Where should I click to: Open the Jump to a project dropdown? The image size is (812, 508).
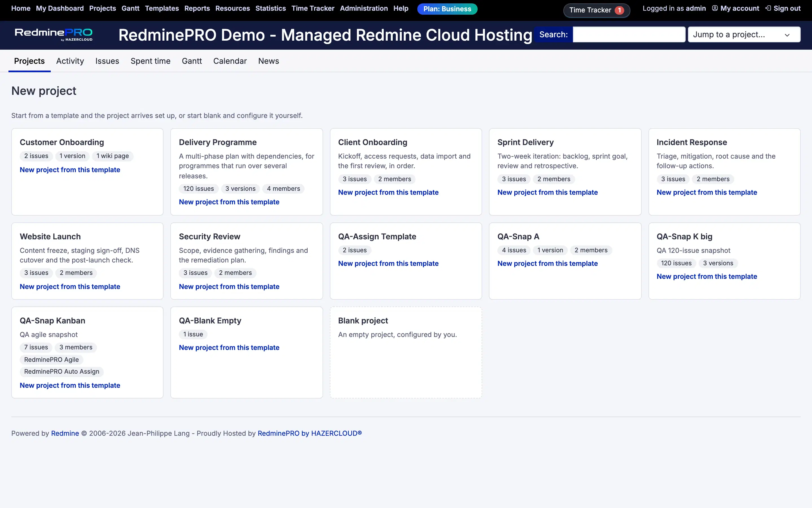[x=744, y=35]
